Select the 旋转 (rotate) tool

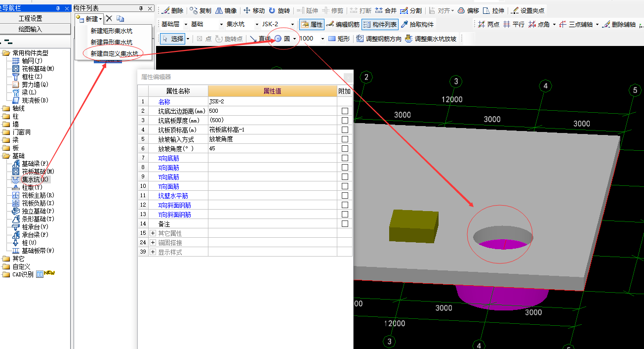tap(280, 10)
